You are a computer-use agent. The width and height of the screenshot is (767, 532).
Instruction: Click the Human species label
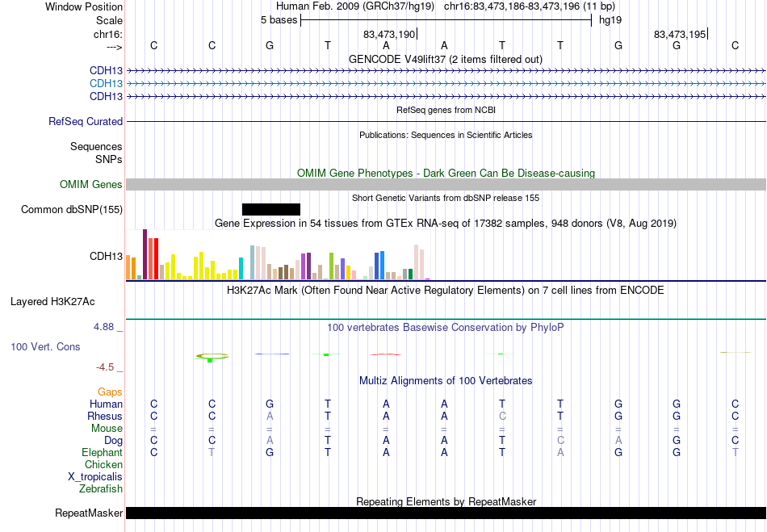click(106, 404)
